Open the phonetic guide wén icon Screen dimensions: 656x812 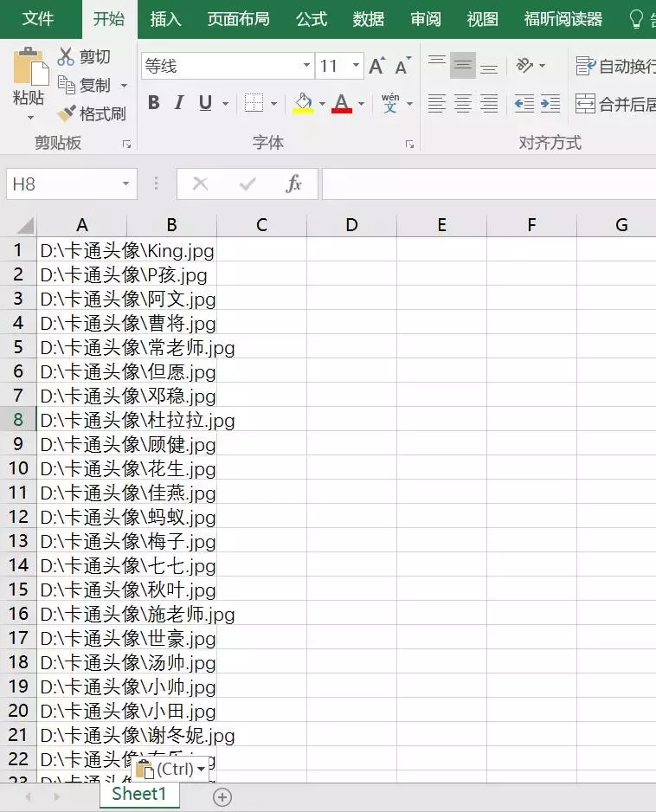click(x=390, y=102)
